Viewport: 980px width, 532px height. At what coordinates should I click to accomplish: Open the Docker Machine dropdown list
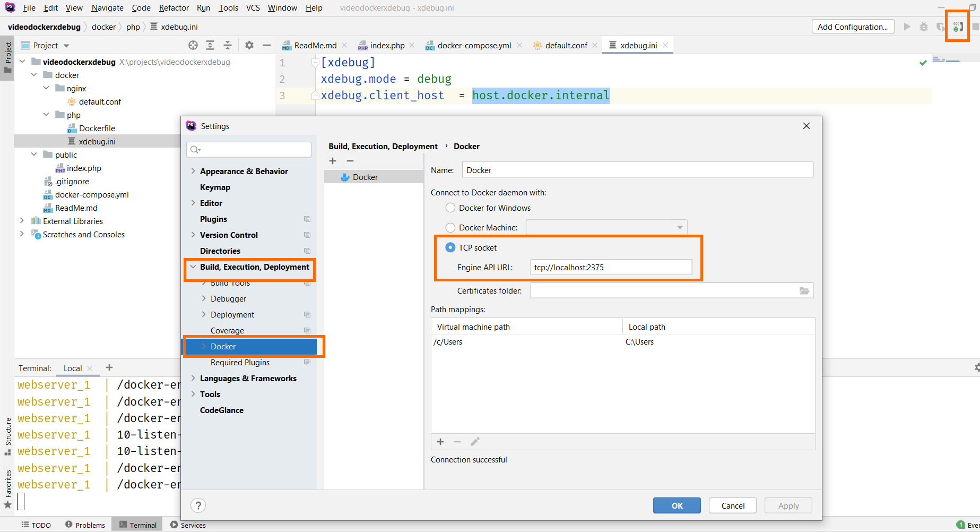606,227
